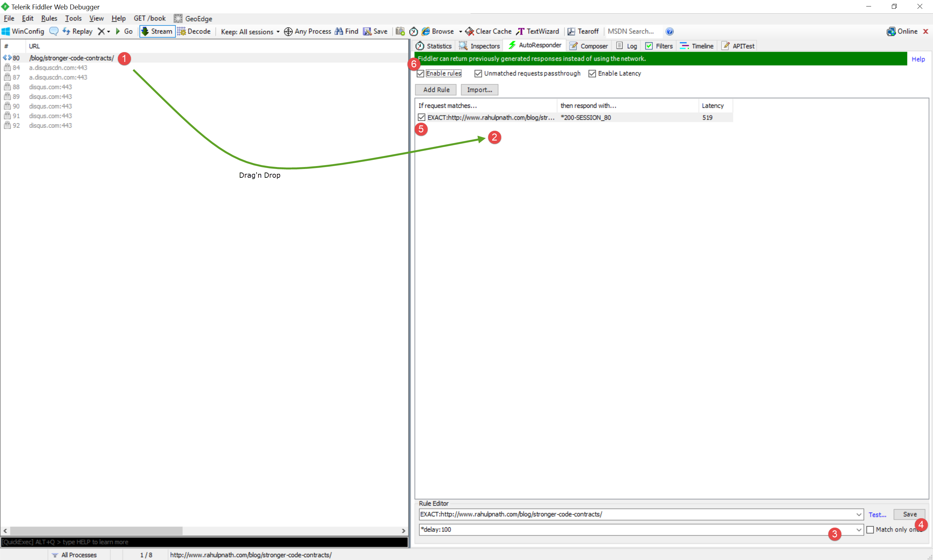Viewport: 933px width, 560px height.
Task: Clear Cache from the toolbar
Action: coord(488,31)
